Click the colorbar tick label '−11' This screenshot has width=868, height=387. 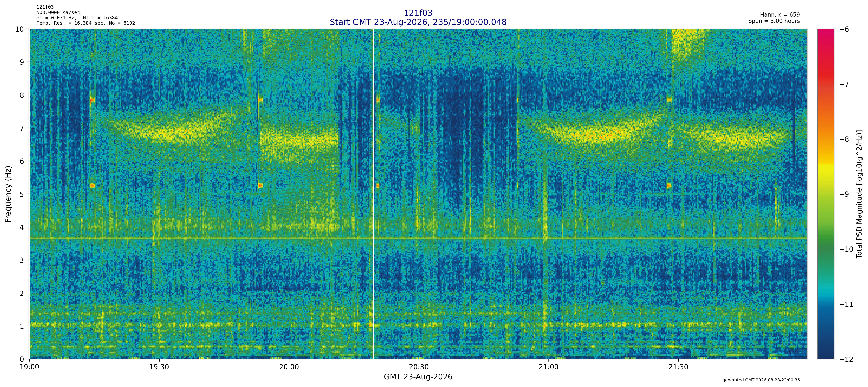point(846,304)
